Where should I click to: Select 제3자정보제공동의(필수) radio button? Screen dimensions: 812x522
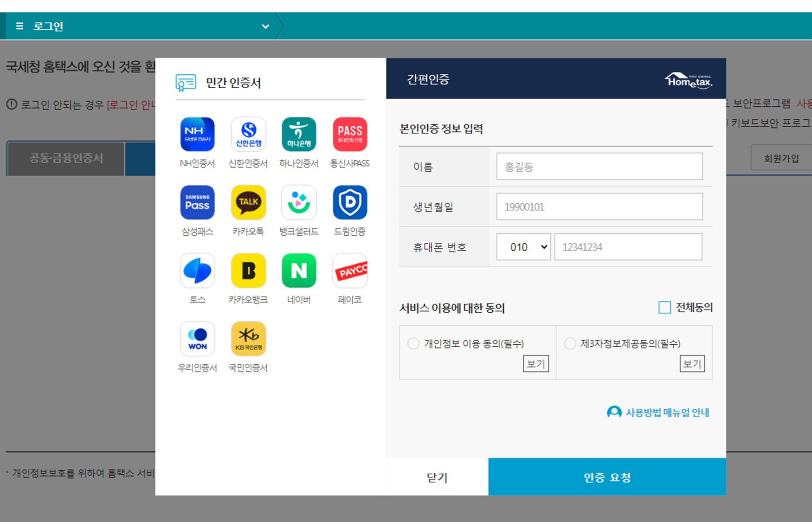570,343
